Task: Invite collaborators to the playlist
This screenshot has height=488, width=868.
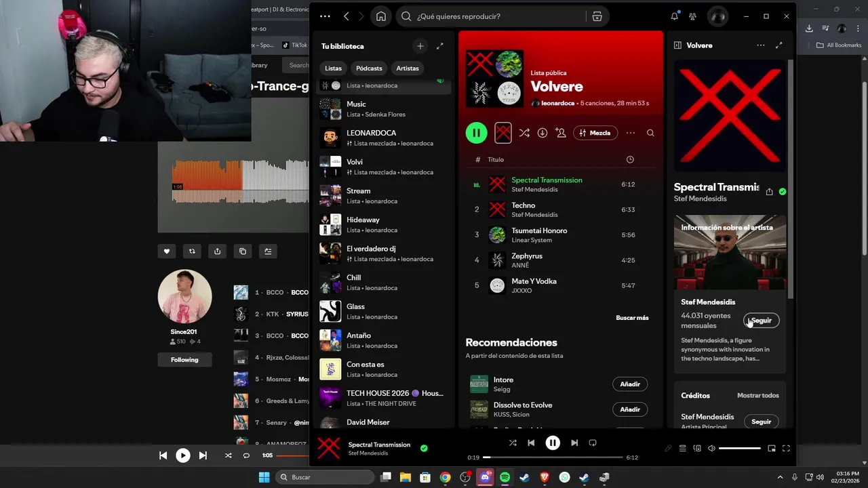Action: pyautogui.click(x=561, y=133)
